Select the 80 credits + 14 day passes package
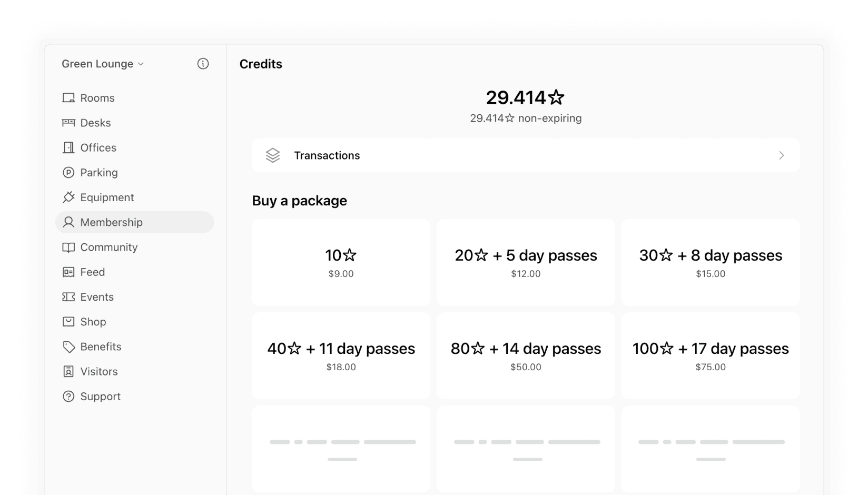 (526, 355)
